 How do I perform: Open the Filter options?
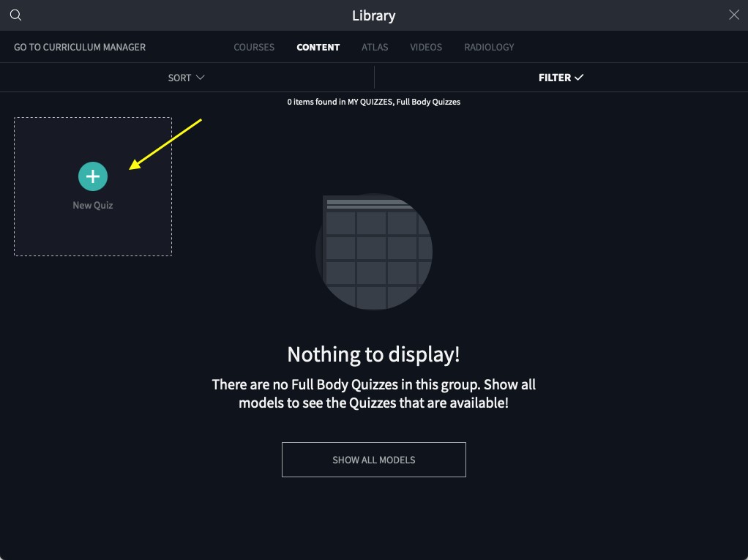[x=555, y=78]
